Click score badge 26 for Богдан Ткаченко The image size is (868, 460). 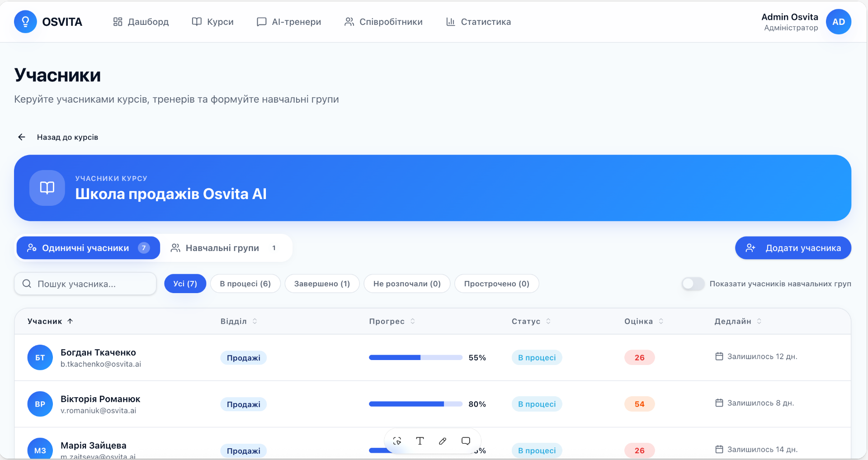639,357
